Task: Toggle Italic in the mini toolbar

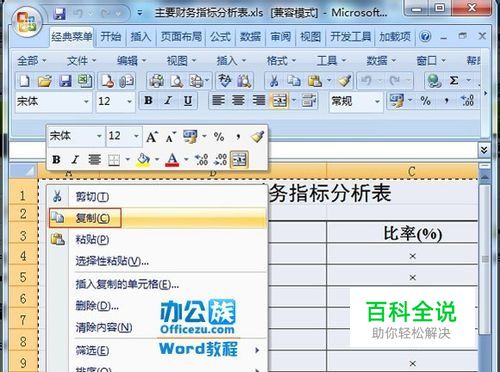Action: (75, 160)
